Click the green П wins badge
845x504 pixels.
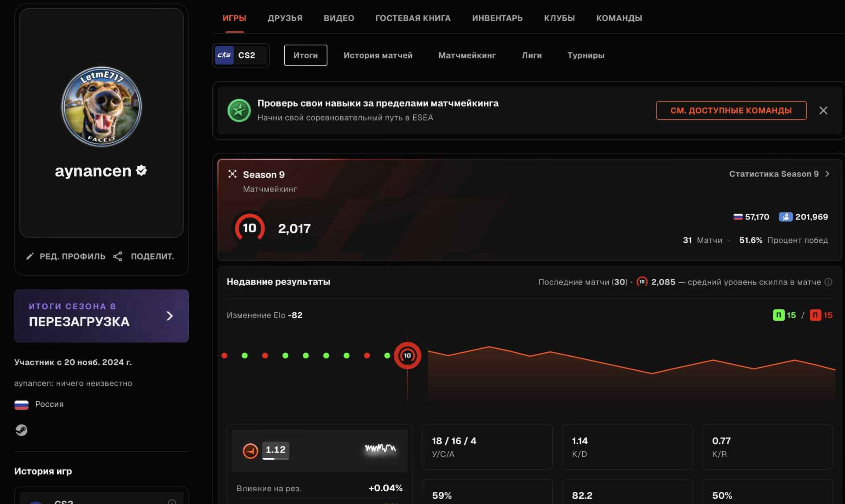coord(779,315)
